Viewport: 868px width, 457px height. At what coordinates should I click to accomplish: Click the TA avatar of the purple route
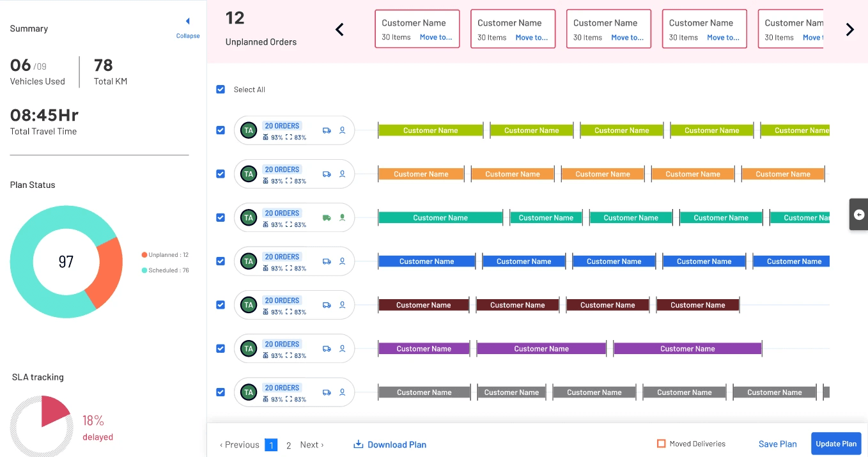[249, 348]
